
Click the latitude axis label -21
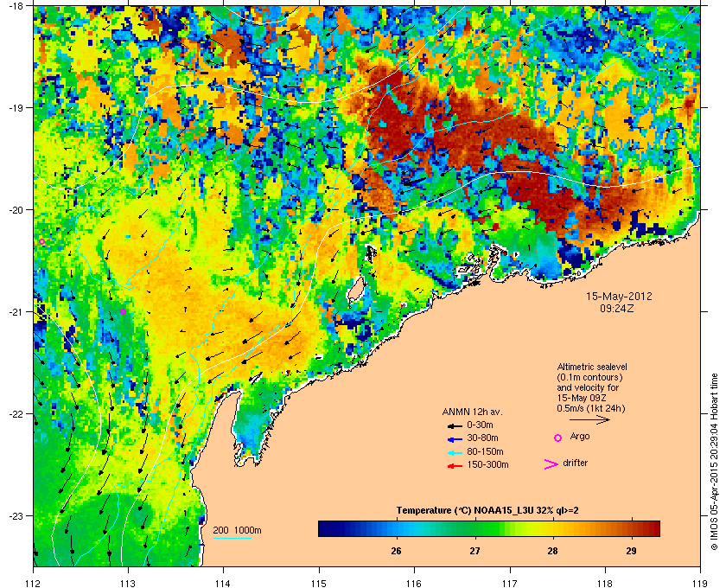point(16,312)
